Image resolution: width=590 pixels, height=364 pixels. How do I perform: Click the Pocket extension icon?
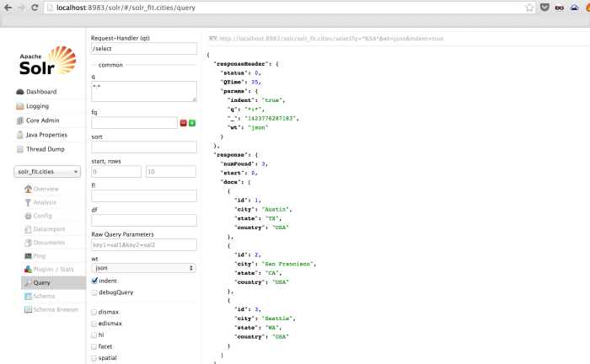click(544, 7)
